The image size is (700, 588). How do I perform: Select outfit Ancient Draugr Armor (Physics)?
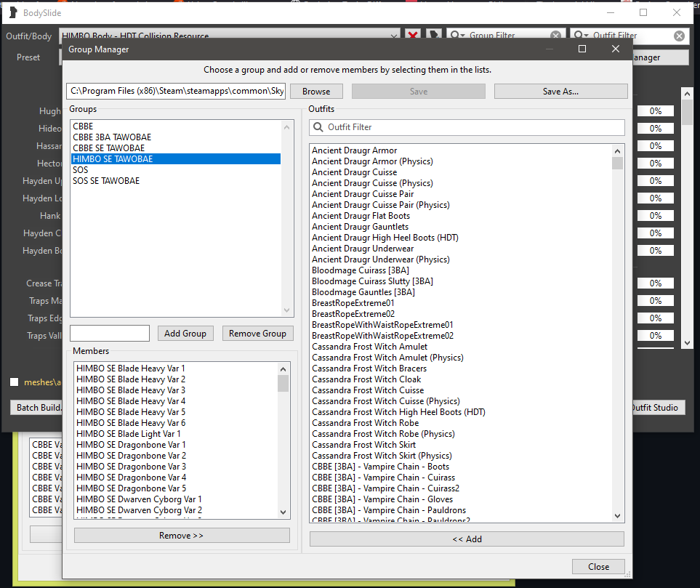[x=461, y=161]
